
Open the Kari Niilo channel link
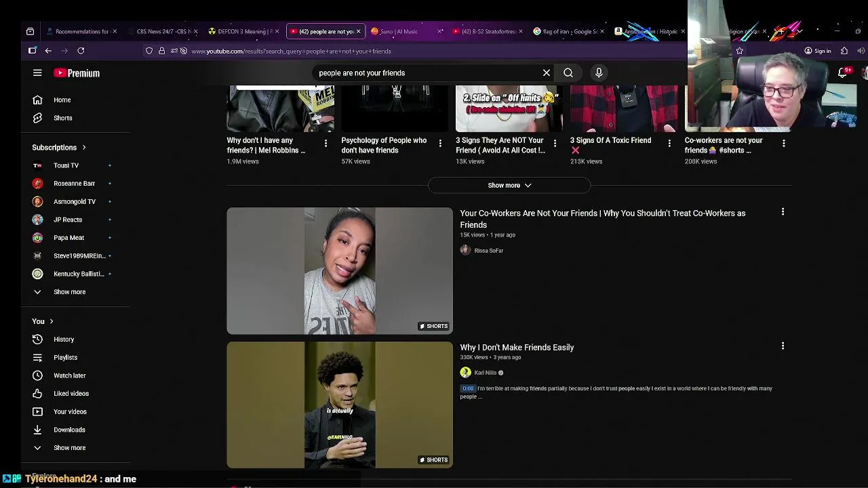(486, 373)
